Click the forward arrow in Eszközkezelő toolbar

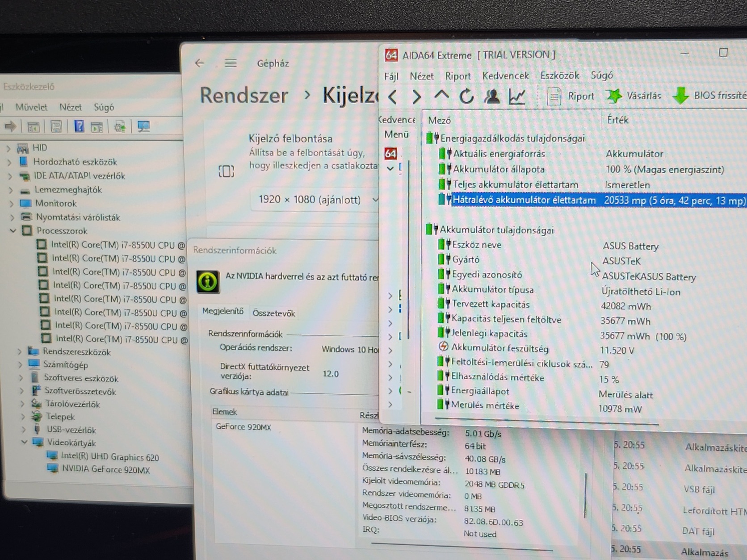tap(10, 126)
